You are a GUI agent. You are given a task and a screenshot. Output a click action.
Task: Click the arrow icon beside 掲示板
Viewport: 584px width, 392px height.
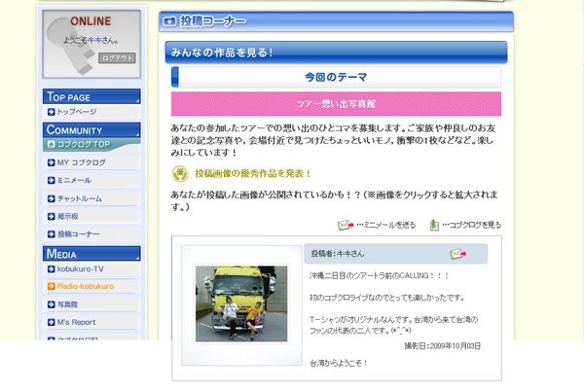(52, 217)
